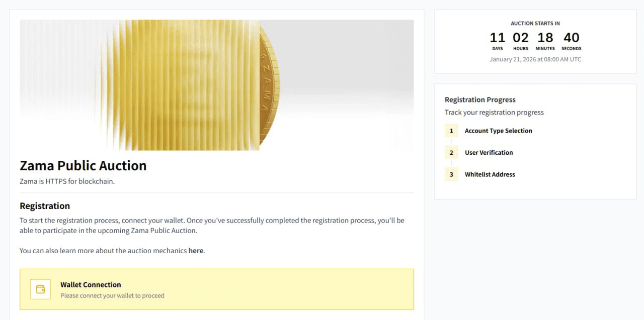The height and width of the screenshot is (320, 644).
Task: Click the countdown seconds value
Action: [x=572, y=38]
